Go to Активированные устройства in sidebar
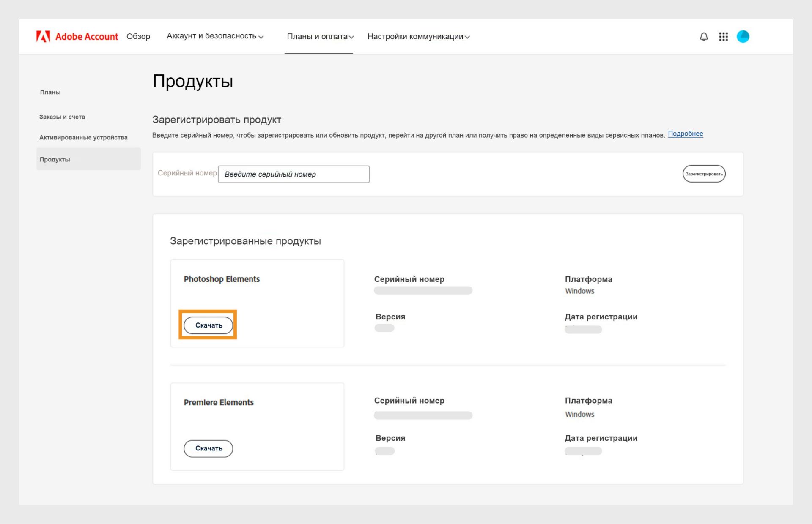812x524 pixels. coord(83,137)
